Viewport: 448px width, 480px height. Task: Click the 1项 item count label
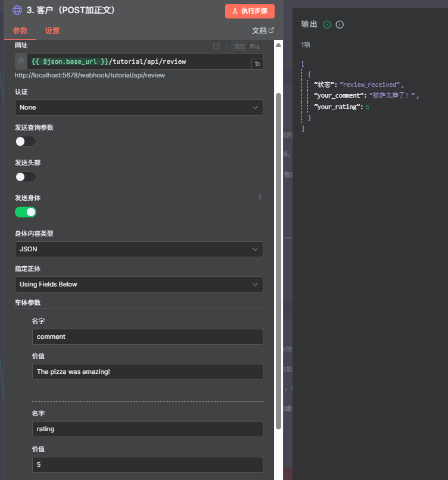click(x=306, y=45)
